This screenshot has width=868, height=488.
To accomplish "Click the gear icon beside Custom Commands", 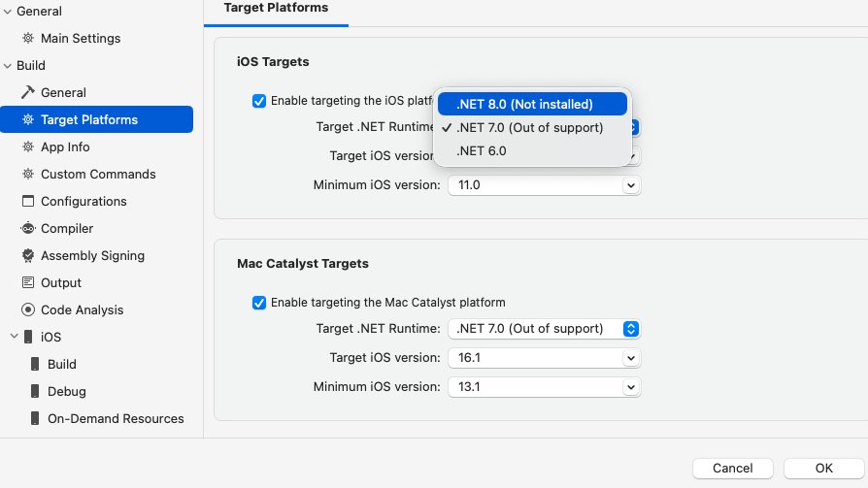I will (28, 175).
